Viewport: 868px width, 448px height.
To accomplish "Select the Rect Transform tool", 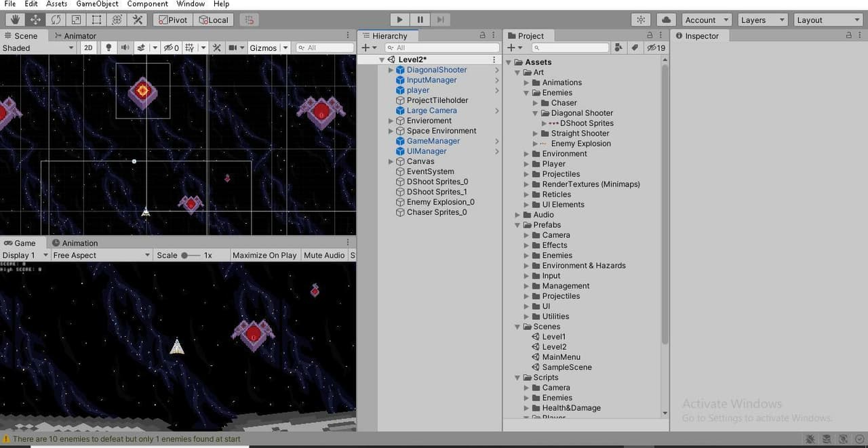I will click(x=97, y=20).
